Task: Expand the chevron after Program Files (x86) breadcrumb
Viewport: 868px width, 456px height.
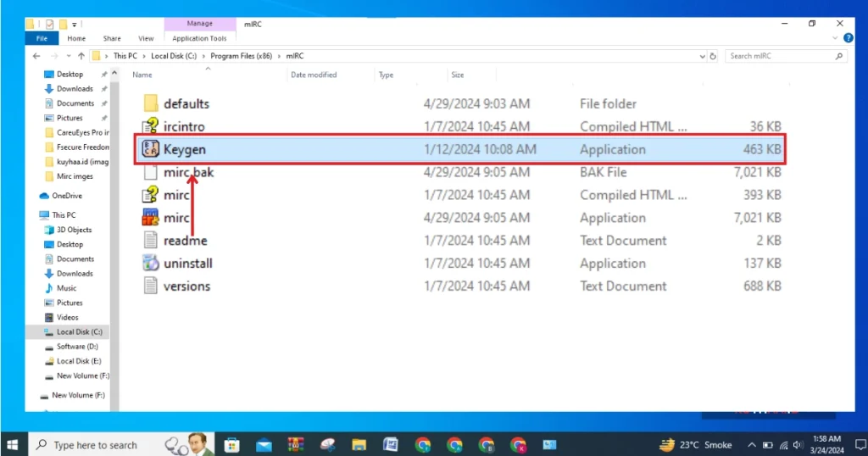Action: pos(279,56)
